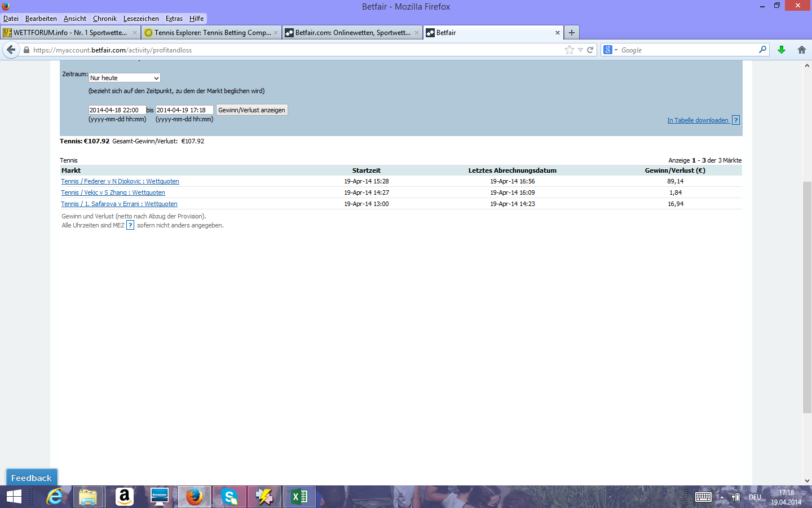Click the help icon next to MEZ
This screenshot has width=812, height=508.
(130, 225)
